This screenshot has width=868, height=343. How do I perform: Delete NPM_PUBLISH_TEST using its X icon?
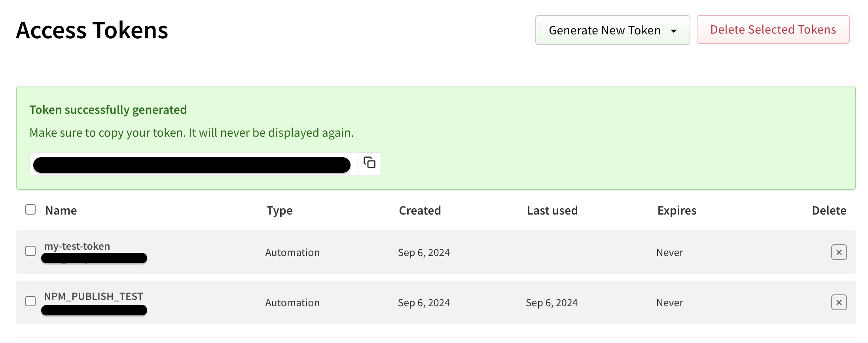pos(838,302)
